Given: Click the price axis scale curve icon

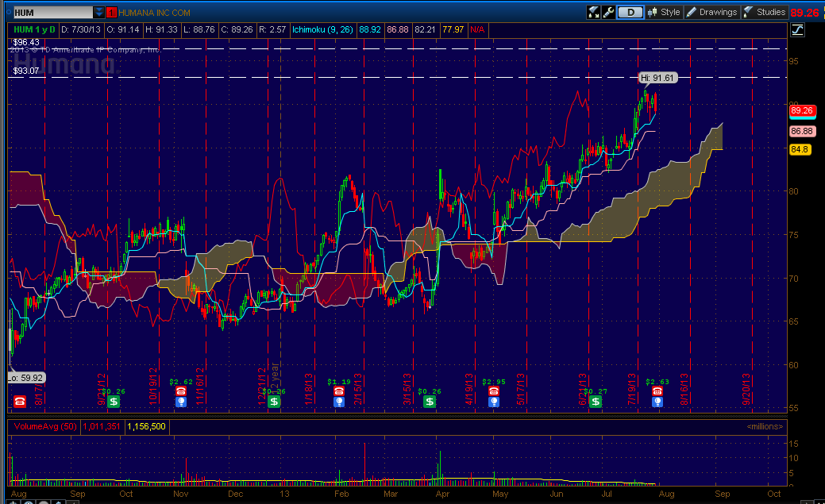Looking at the screenshot, I should [798, 30].
